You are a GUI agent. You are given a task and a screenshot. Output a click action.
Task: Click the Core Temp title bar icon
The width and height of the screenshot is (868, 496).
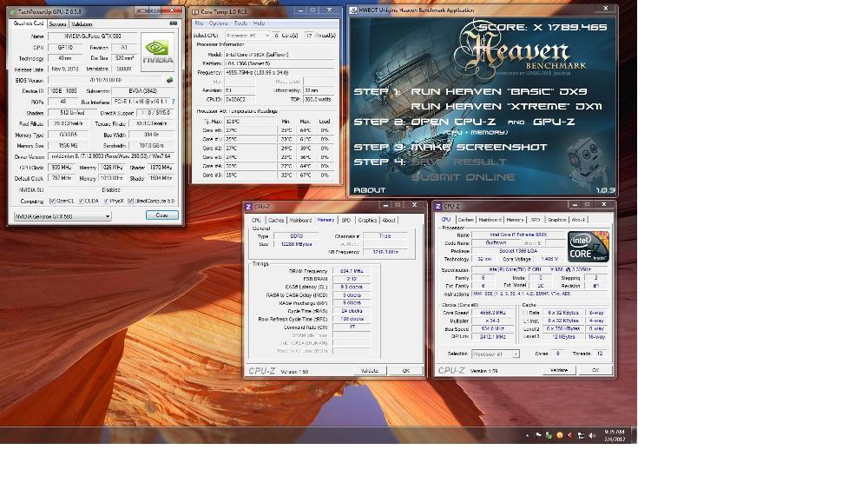[x=195, y=11]
